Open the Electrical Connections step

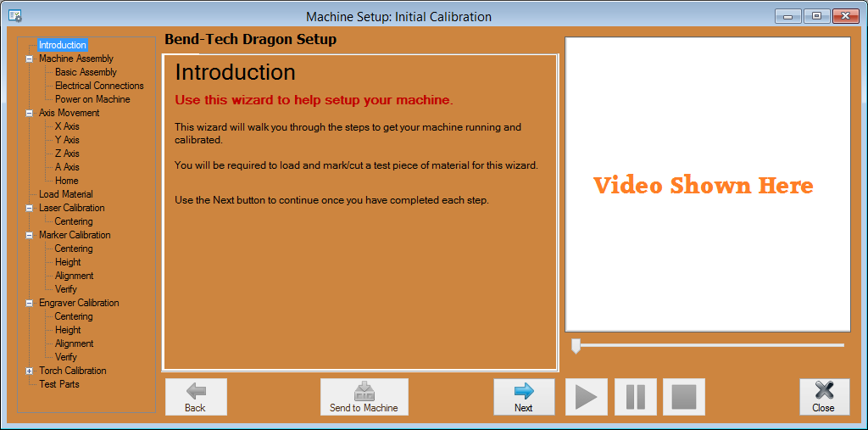point(99,86)
